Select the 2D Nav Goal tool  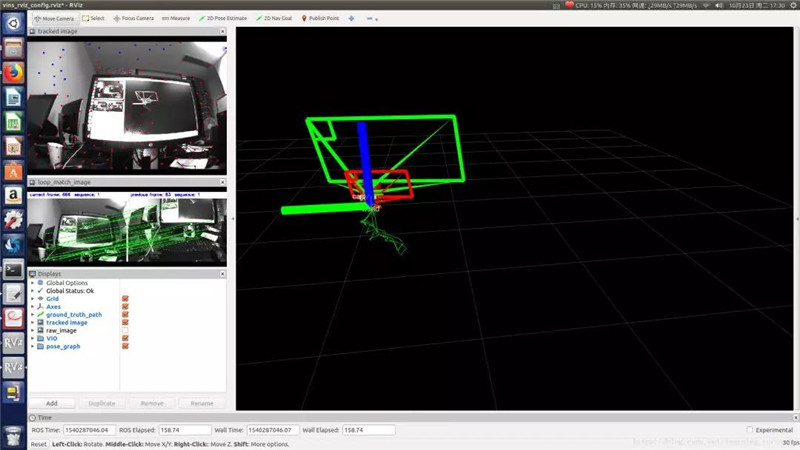[x=276, y=18]
